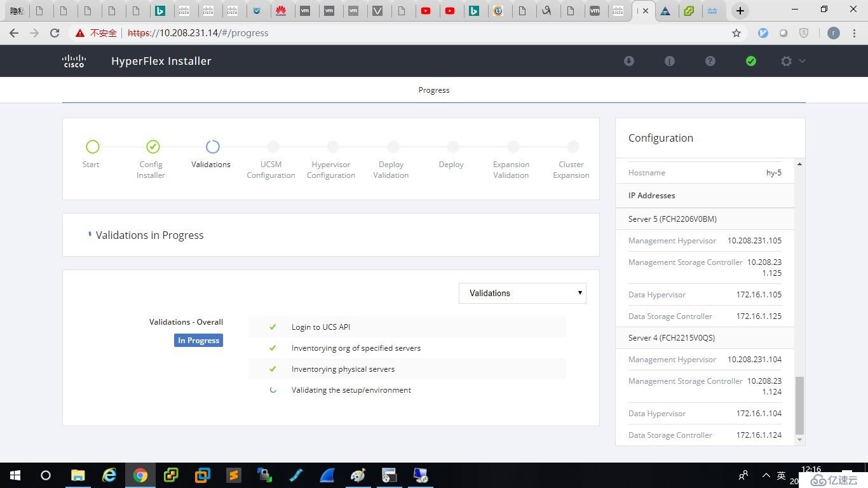868x488 pixels.
Task: Click the Chrome taskbar icon
Action: click(x=140, y=475)
